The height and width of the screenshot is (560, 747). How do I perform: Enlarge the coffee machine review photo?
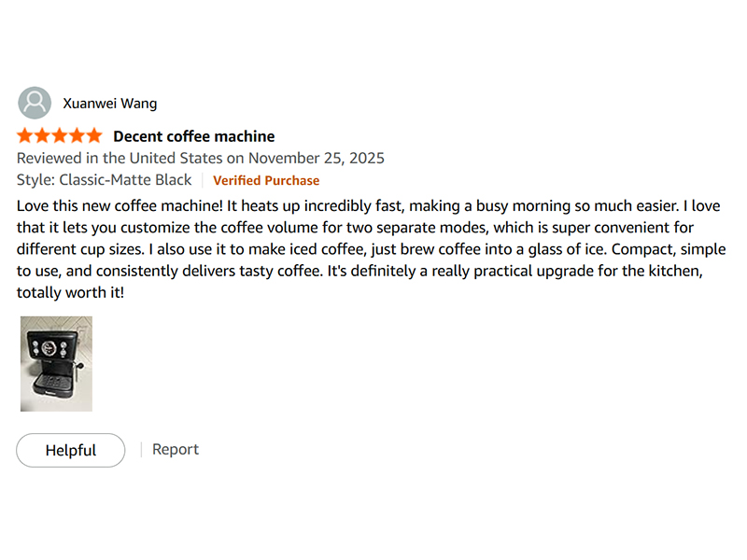click(x=56, y=364)
